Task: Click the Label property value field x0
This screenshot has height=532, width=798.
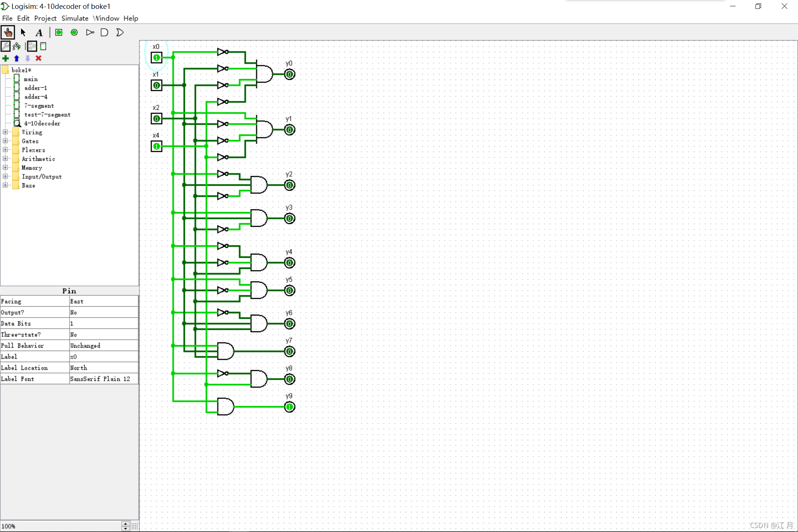Action: click(103, 357)
